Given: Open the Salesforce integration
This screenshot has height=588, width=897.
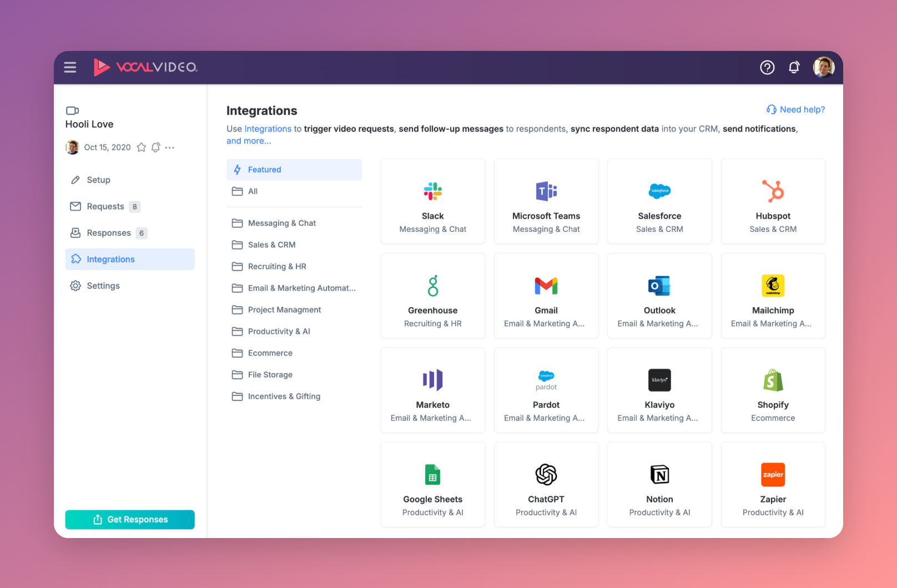Looking at the screenshot, I should pyautogui.click(x=659, y=201).
